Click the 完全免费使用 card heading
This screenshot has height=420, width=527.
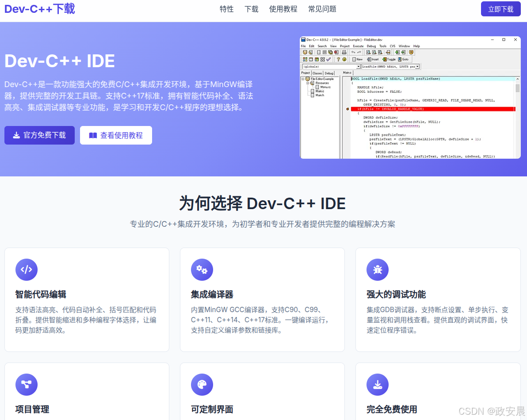tap(392, 409)
